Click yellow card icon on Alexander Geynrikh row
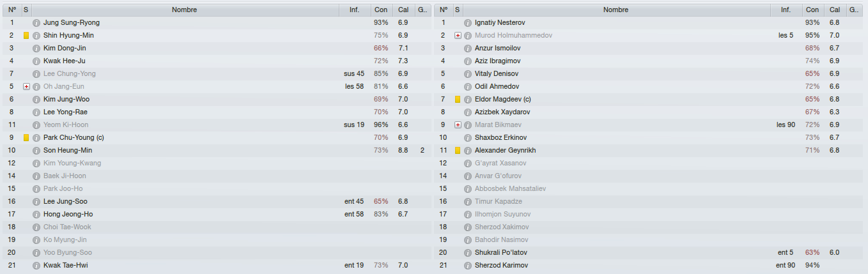The height and width of the screenshot is (274, 868). (x=458, y=150)
